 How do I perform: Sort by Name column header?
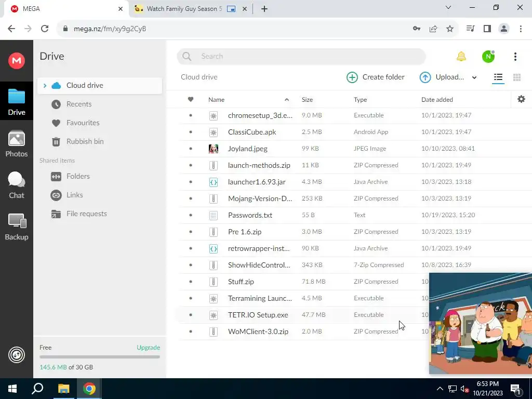click(x=217, y=99)
